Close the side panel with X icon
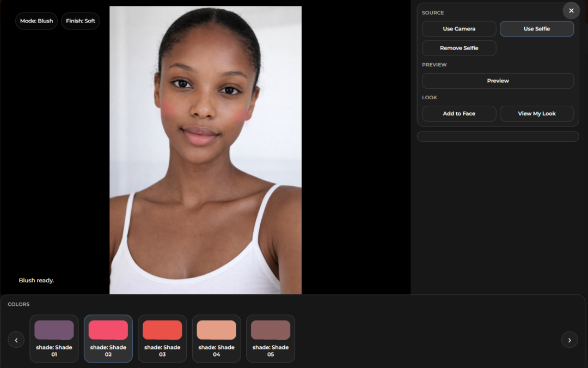Viewport: 588px width, 368px height. point(571,11)
